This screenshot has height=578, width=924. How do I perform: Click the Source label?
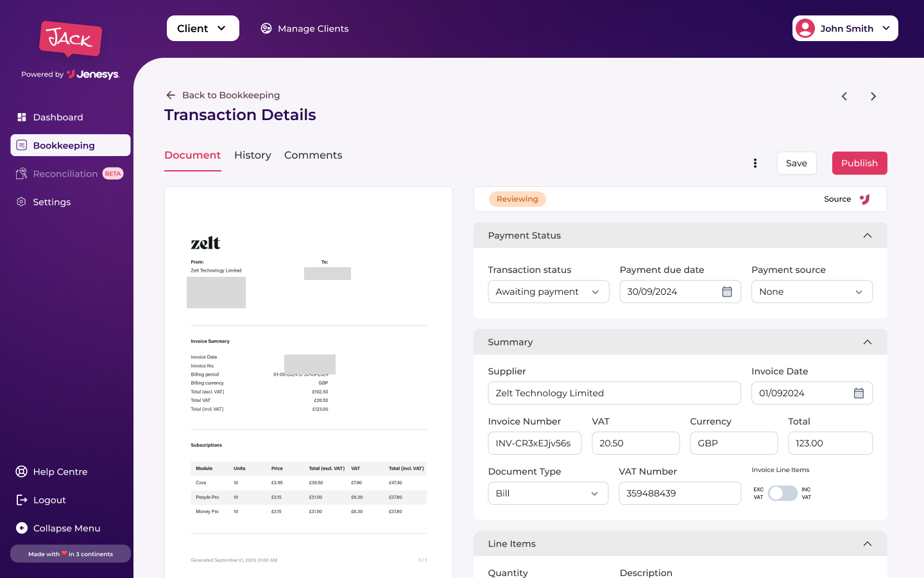tap(837, 199)
